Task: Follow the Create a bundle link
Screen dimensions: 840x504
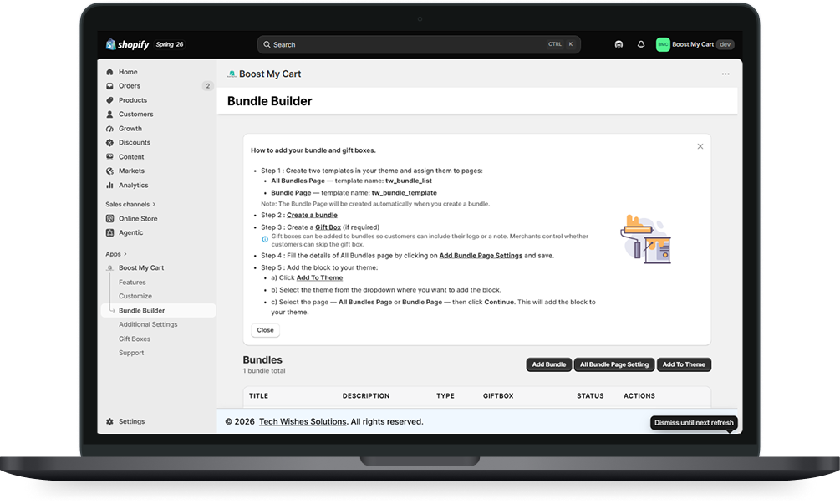Action: [312, 216]
